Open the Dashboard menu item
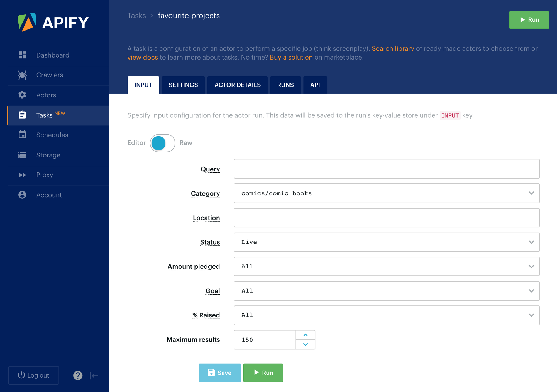This screenshot has height=392, width=557. [x=58, y=55]
